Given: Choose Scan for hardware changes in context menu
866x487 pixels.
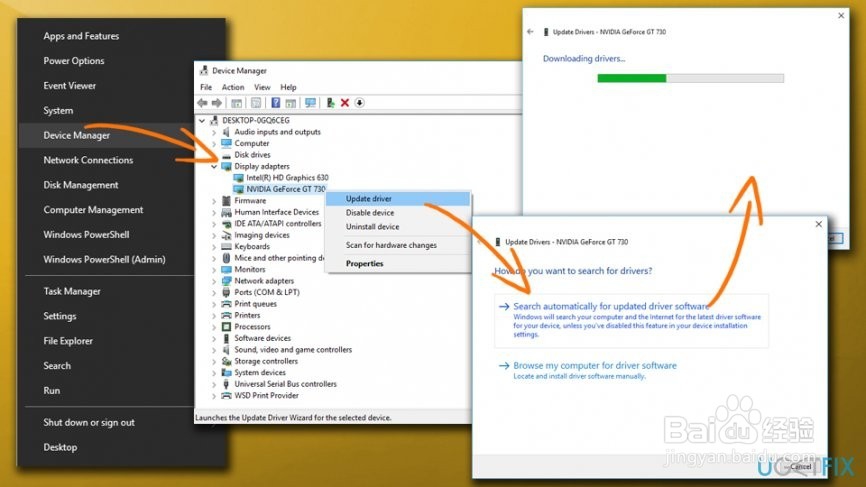Looking at the screenshot, I should click(x=398, y=245).
